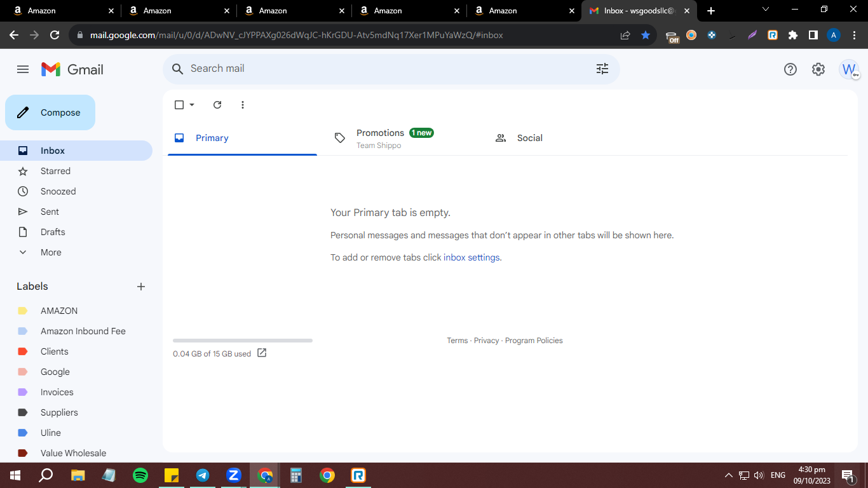The image size is (868, 488).
Task: Open the Clients label
Action: point(76,351)
